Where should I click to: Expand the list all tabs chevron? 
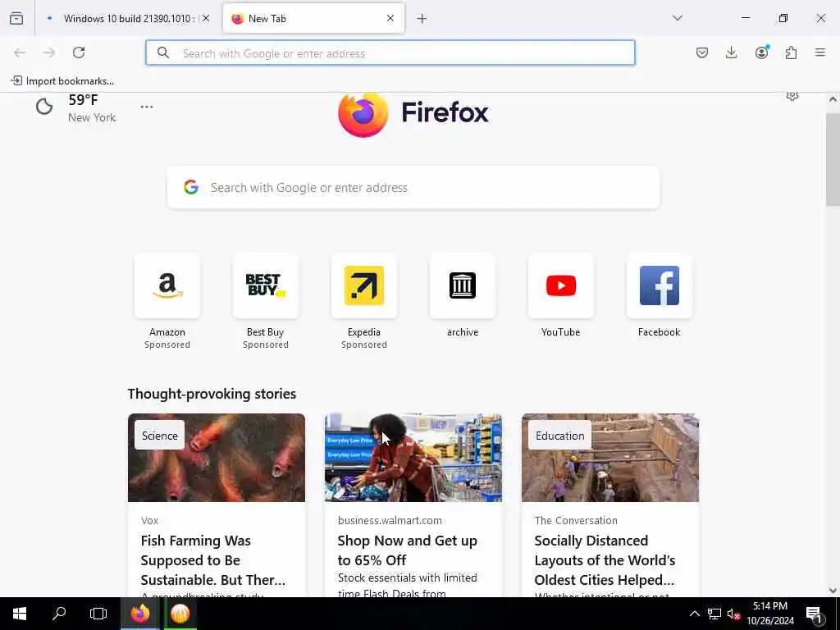[x=678, y=18]
